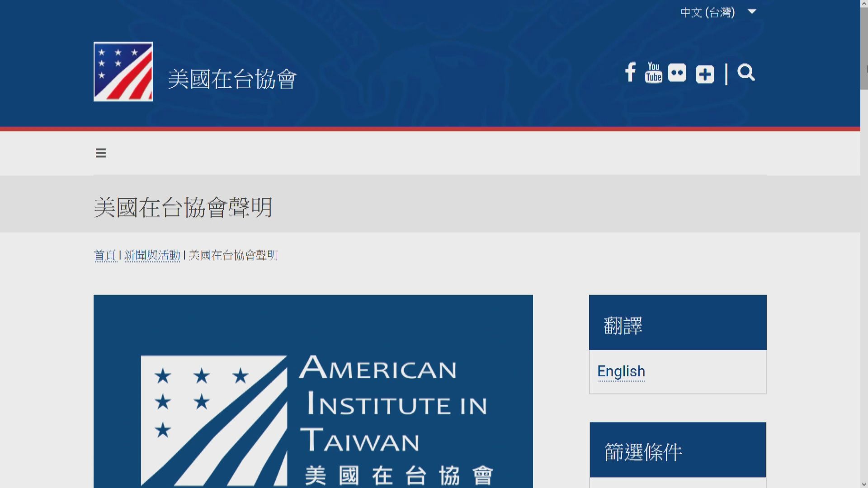The height and width of the screenshot is (488, 868).
Task: Click the scroll down arrow on scrollbar
Action: click(864, 484)
